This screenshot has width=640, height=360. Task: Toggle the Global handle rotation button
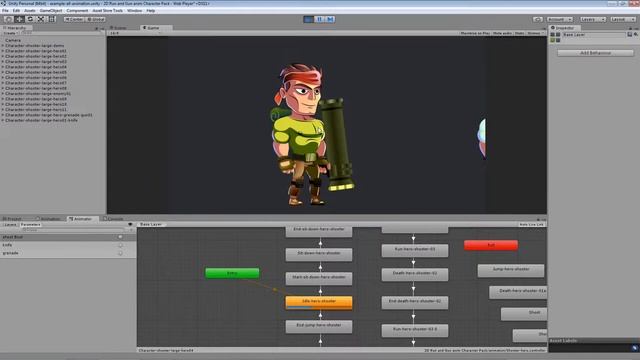pyautogui.click(x=96, y=19)
